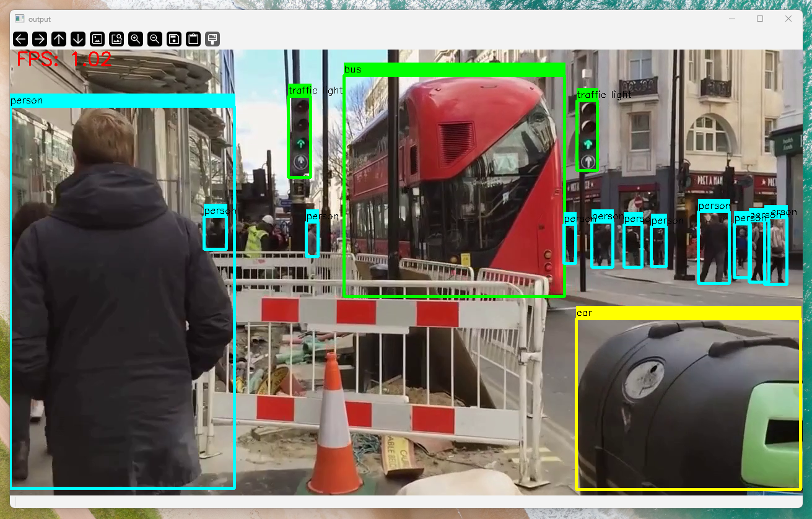This screenshot has width=812, height=519.
Task: Pan the image up with the up arrow
Action: 59,39
